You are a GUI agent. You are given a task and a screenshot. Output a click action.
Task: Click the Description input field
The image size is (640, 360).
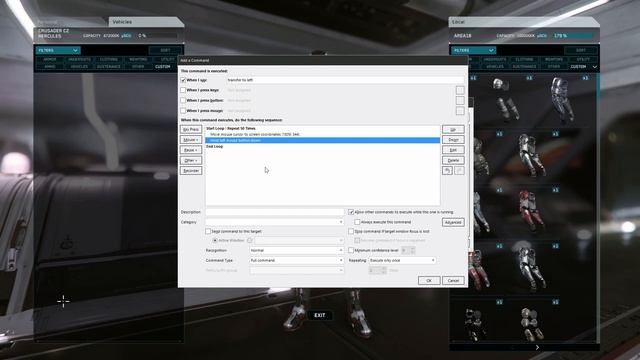click(275, 212)
